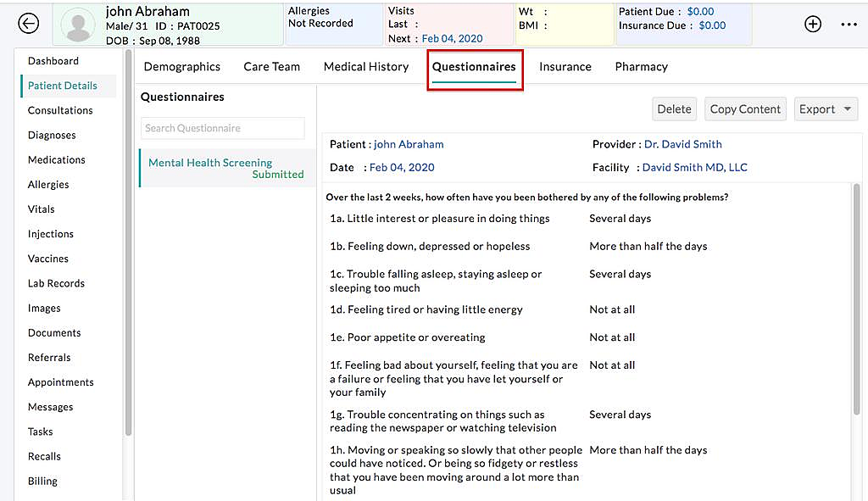The height and width of the screenshot is (501, 868).
Task: Select the Mental Health Screening questionnaire
Action: tap(209, 162)
